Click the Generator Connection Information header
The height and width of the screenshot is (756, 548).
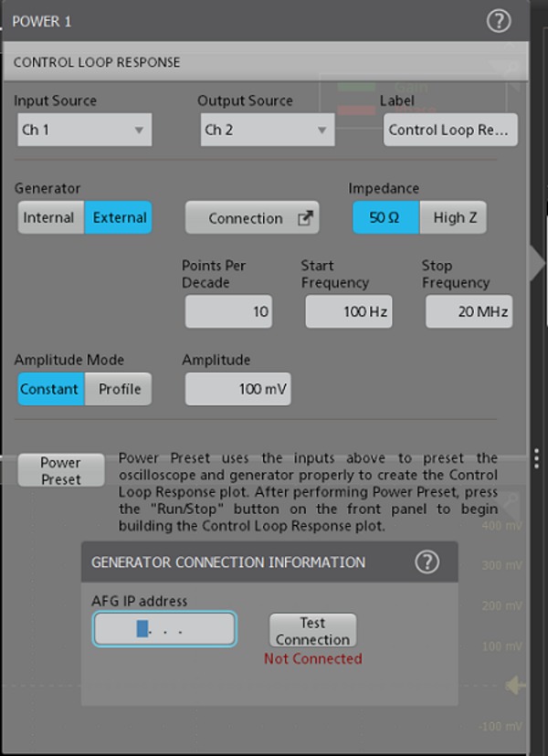pos(269,562)
